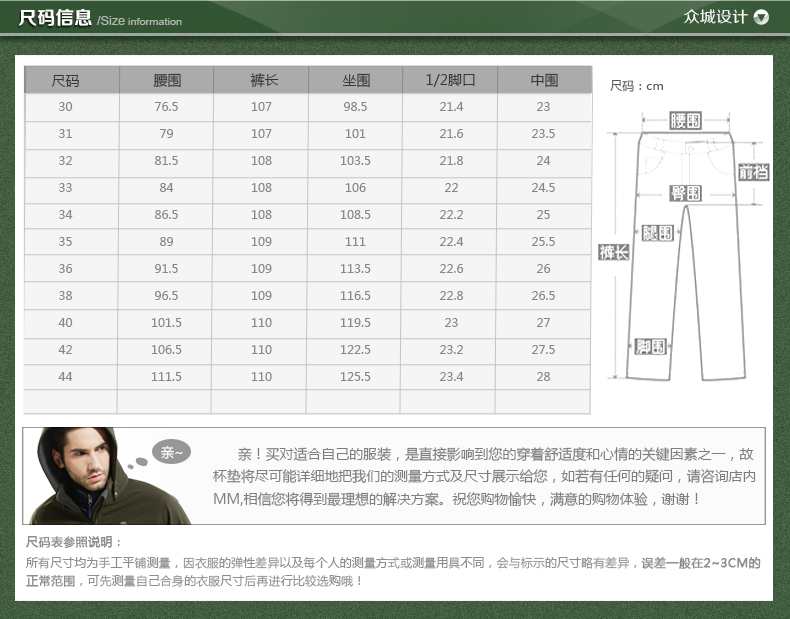The height and width of the screenshot is (619, 790).
Task: Click waist value 86.5
Action: pyautogui.click(x=166, y=215)
